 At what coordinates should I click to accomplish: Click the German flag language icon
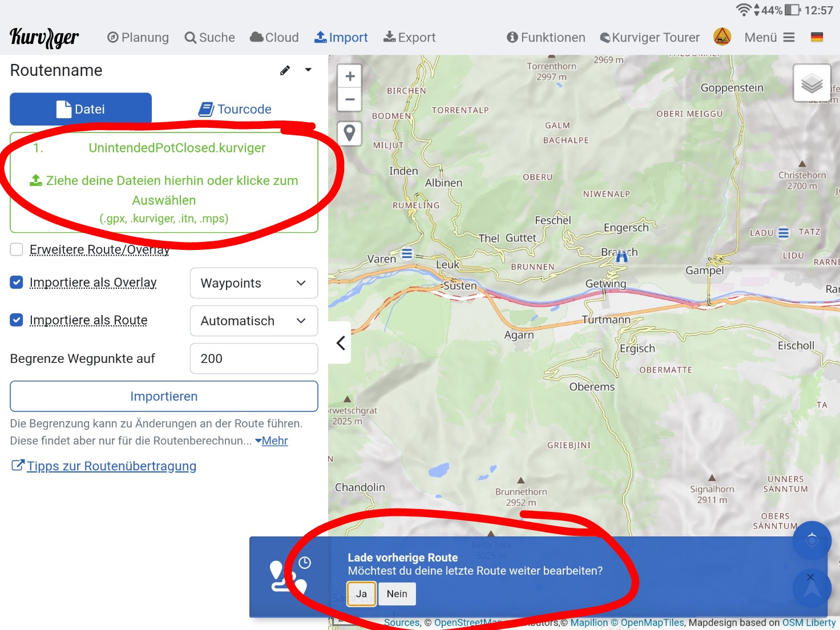[x=817, y=37]
